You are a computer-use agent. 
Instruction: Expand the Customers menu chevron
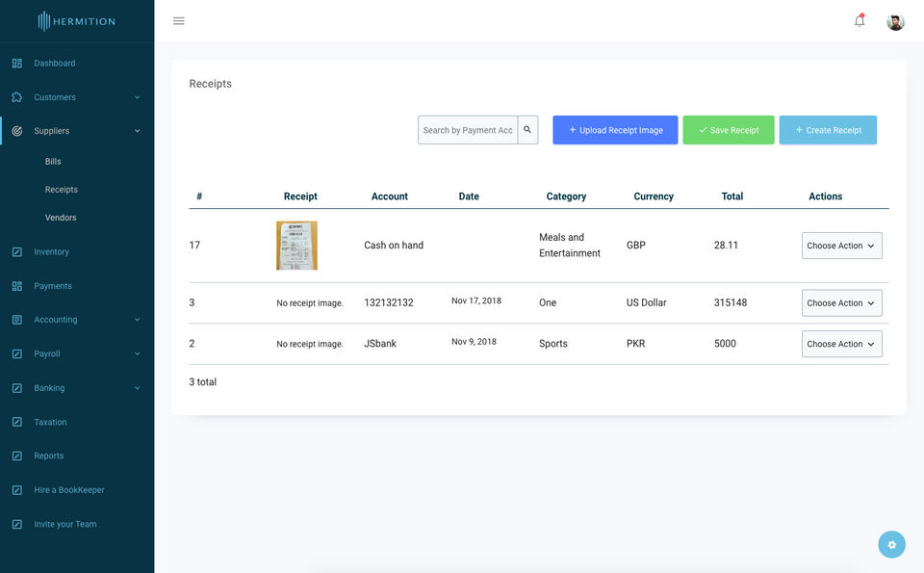click(x=138, y=97)
